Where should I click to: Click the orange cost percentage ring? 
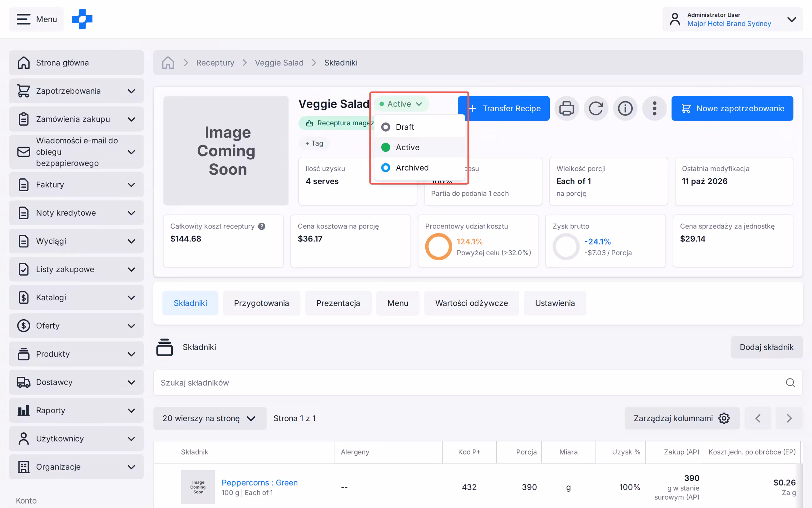[x=438, y=247]
